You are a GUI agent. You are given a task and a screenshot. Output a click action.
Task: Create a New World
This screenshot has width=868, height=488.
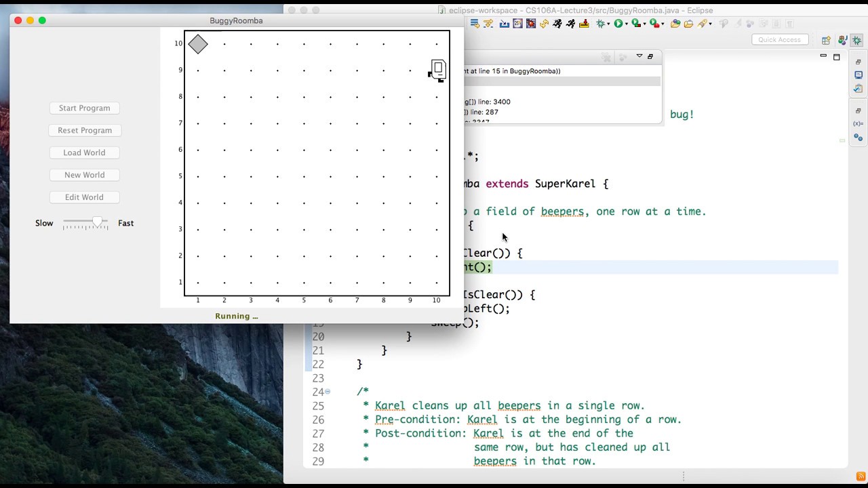pyautogui.click(x=84, y=175)
